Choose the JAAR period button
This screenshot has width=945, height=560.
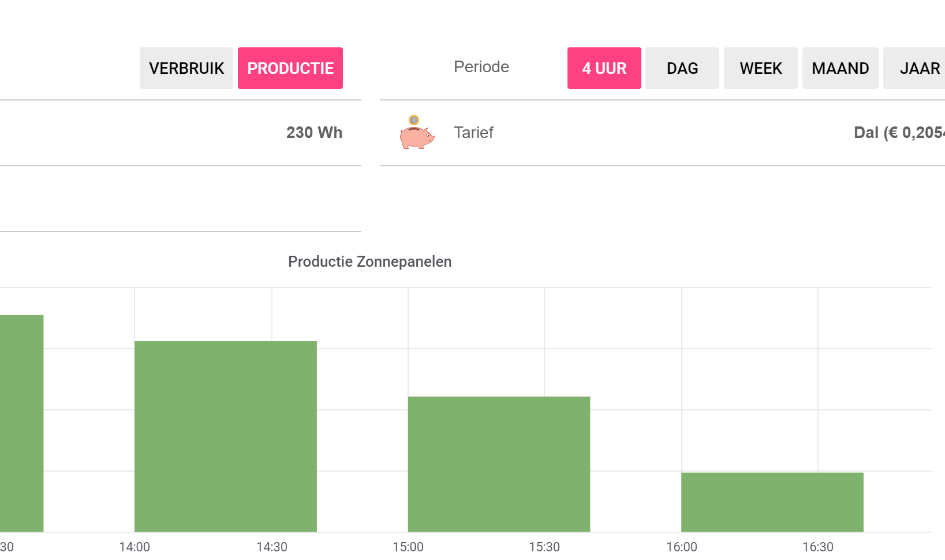(914, 68)
